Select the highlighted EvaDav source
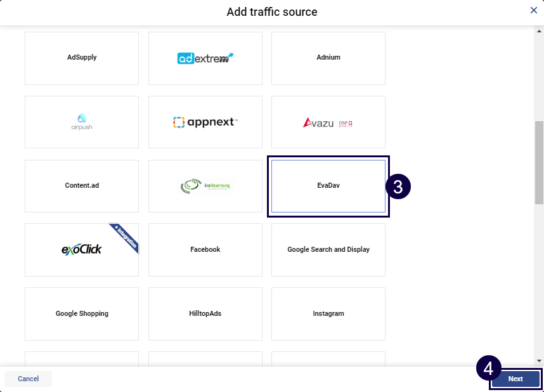The image size is (544, 392). [x=328, y=186]
